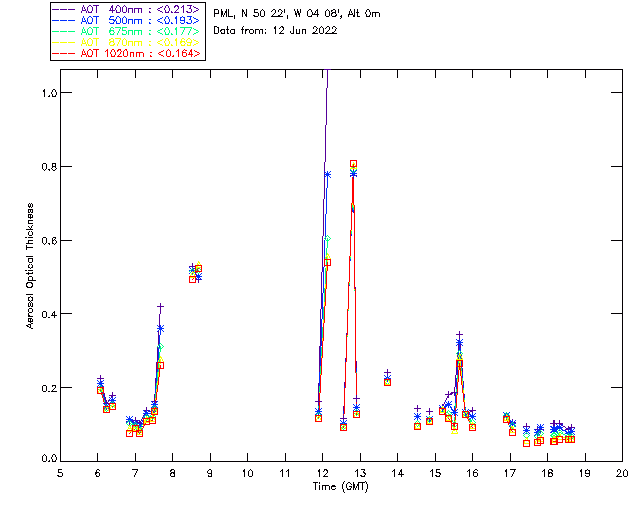Click the "Aerosol Optical Thickness" y-axis label
Viewport: 640px width, 512px height.
pos(30,266)
